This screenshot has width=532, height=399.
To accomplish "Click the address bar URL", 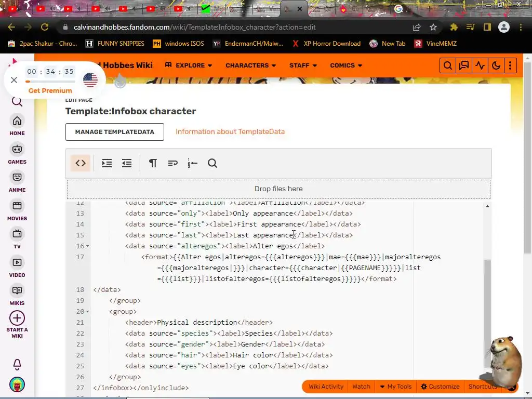I will point(194,27).
